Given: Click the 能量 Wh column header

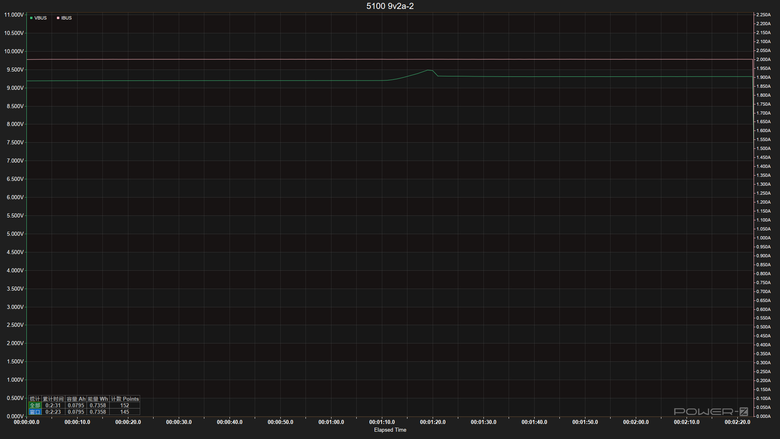Looking at the screenshot, I should 98,399.
